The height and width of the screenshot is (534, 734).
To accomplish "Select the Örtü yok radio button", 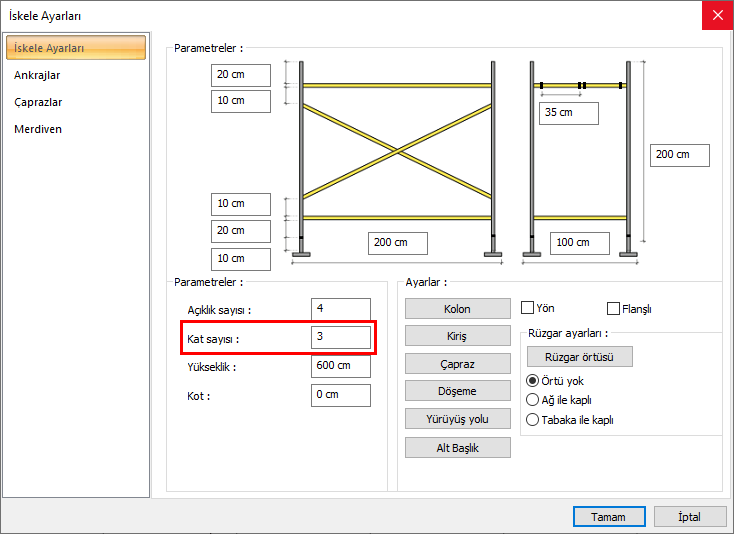I will (532, 381).
